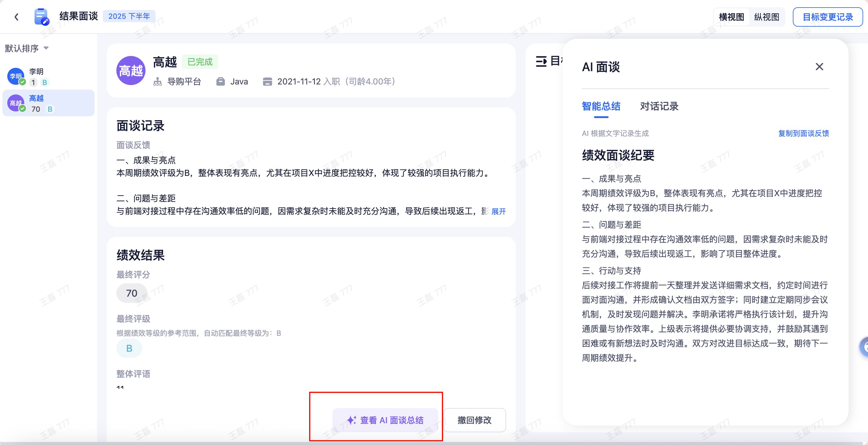This screenshot has height=445, width=868.
Task: Switch to the 对话记录 tab
Action: 659,106
